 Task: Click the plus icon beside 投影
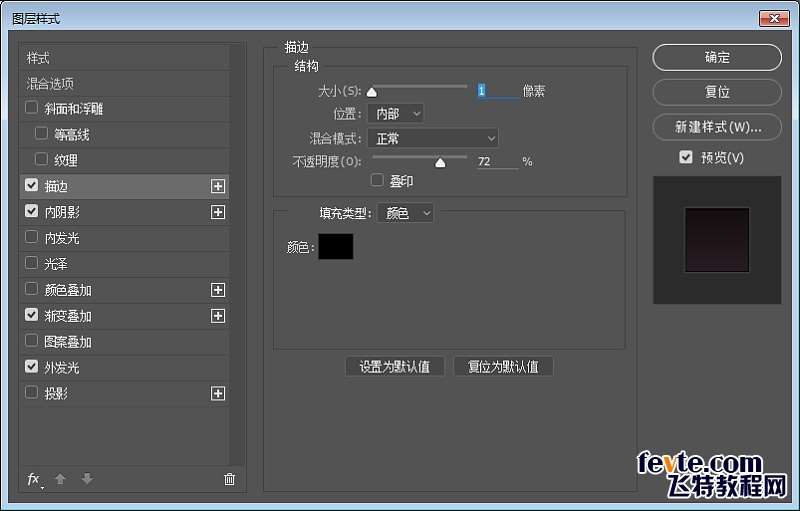click(x=218, y=394)
